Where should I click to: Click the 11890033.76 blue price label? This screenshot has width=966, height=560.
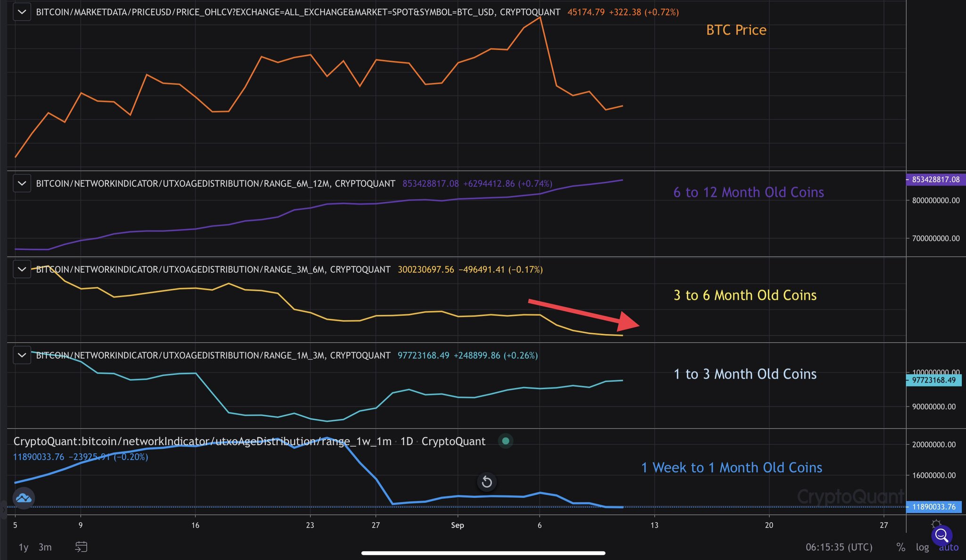pyautogui.click(x=934, y=507)
